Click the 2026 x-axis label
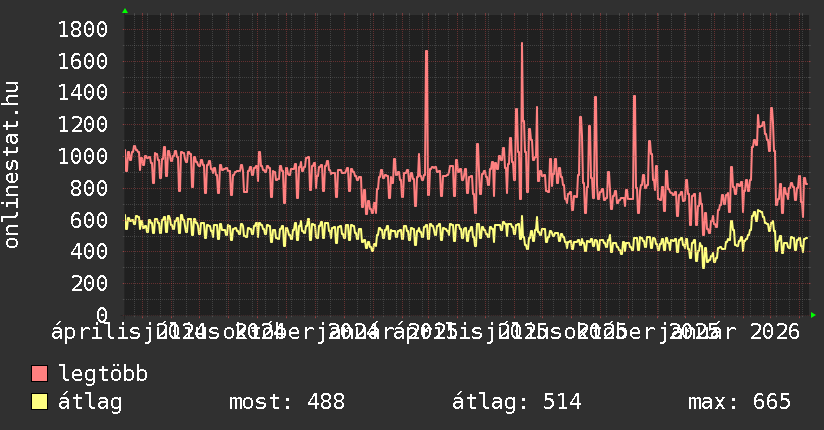The height and width of the screenshot is (430, 824). coord(775,330)
